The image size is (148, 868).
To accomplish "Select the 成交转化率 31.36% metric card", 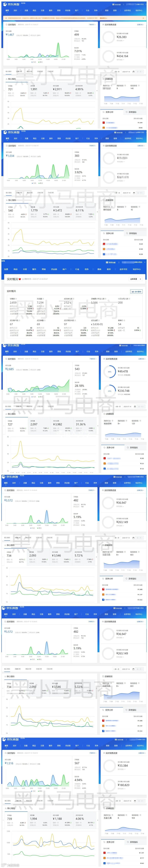I will 85,426.
